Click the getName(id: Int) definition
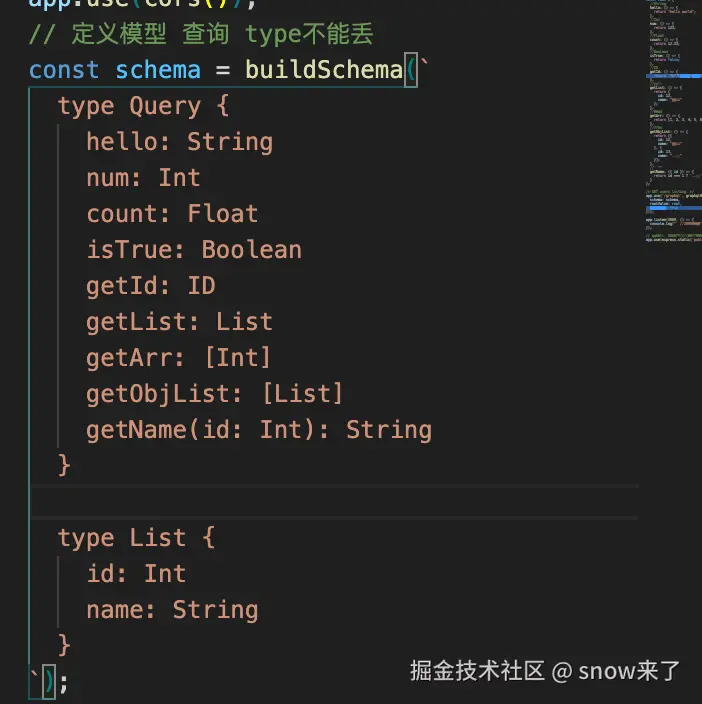 coord(259,430)
